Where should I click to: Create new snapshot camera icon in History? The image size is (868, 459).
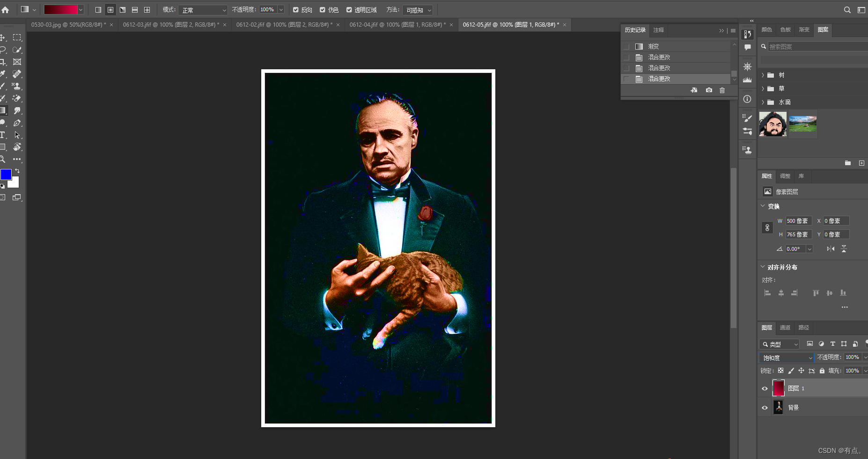click(x=709, y=90)
